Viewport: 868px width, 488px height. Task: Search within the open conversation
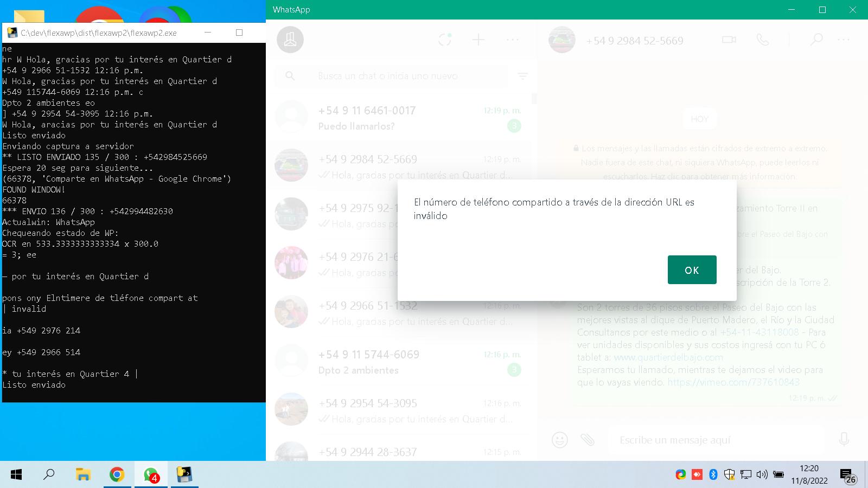[816, 40]
